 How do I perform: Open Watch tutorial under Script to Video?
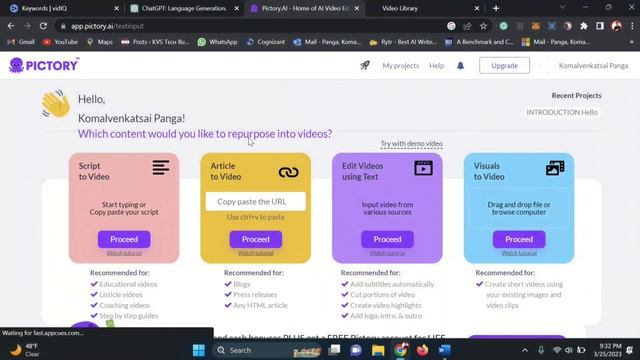(x=124, y=253)
